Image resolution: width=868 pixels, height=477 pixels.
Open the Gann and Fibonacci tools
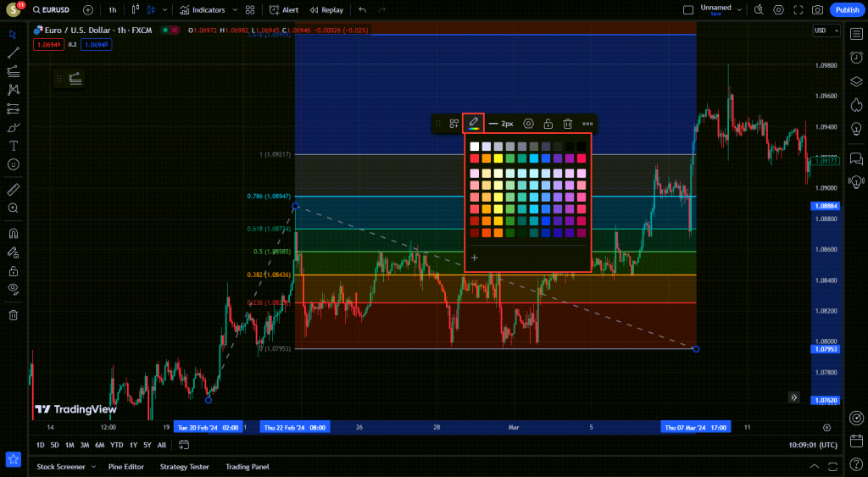coord(14,71)
